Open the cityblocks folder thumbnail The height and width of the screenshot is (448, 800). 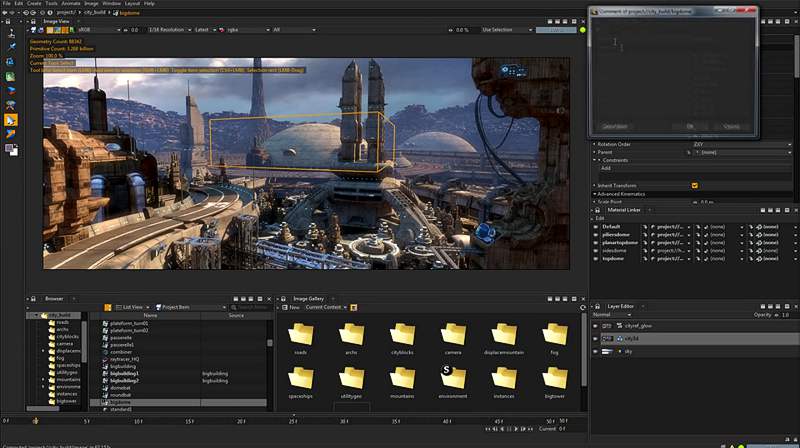click(x=402, y=335)
